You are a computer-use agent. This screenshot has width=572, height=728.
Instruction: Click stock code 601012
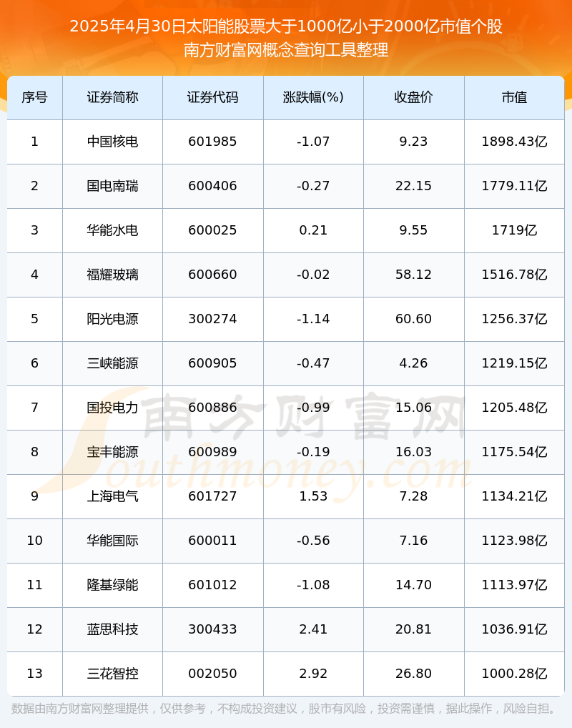click(212, 585)
